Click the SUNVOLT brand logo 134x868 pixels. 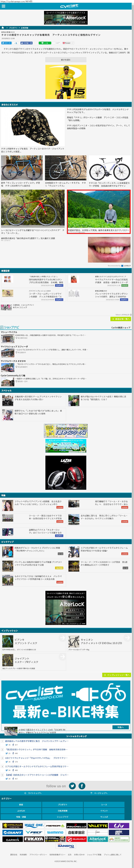coord(76,839)
